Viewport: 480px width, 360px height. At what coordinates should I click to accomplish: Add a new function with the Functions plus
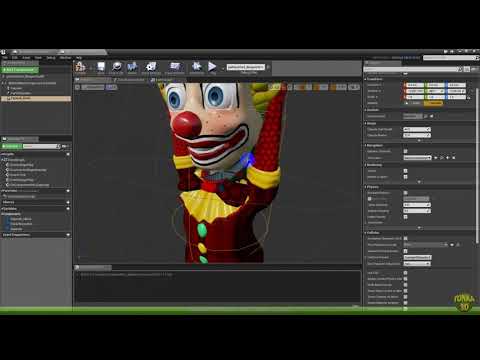tap(68, 191)
